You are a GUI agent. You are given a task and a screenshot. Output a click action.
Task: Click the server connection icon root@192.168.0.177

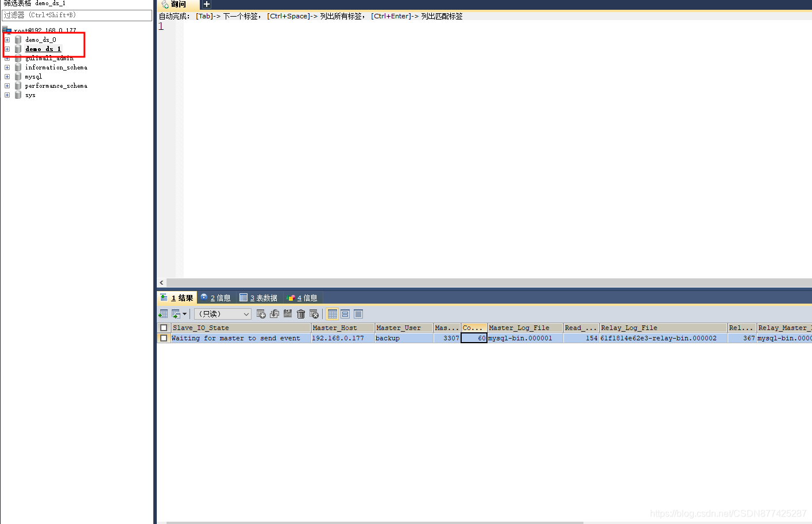pos(7,30)
